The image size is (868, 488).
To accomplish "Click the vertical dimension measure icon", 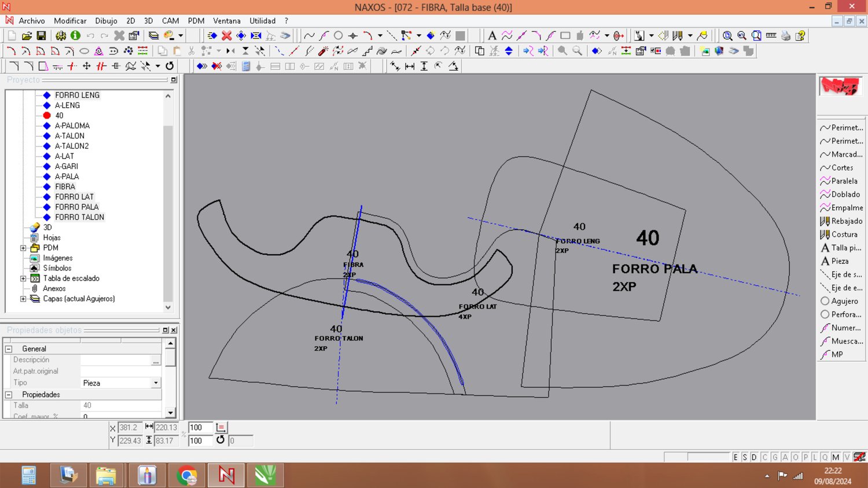I will [x=424, y=66].
